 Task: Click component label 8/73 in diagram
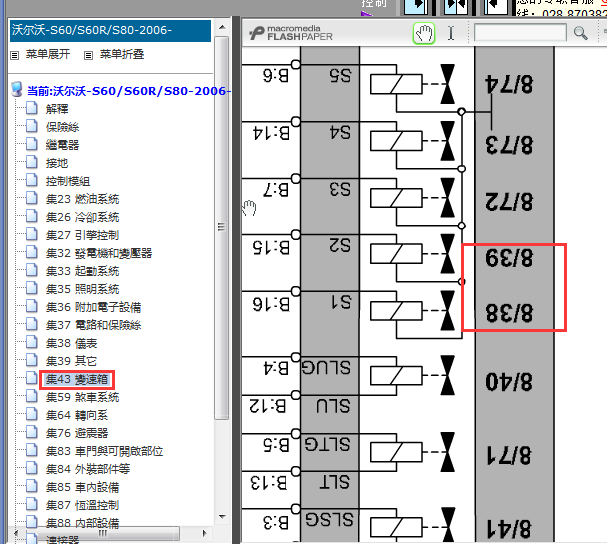click(509, 145)
